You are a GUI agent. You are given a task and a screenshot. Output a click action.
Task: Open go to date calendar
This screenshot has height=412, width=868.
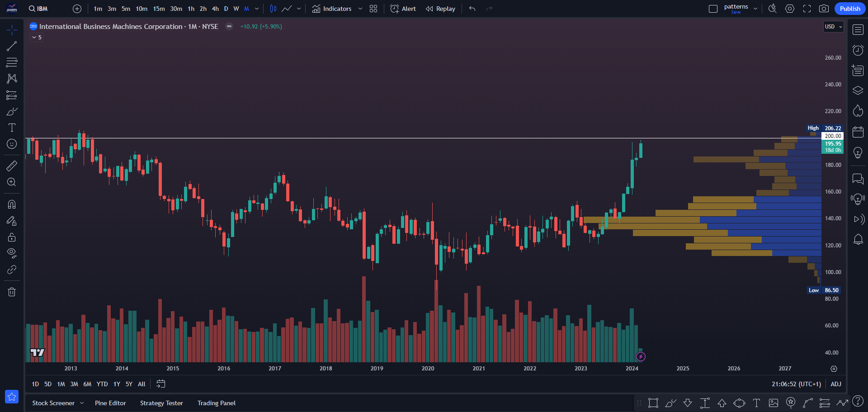tap(160, 384)
